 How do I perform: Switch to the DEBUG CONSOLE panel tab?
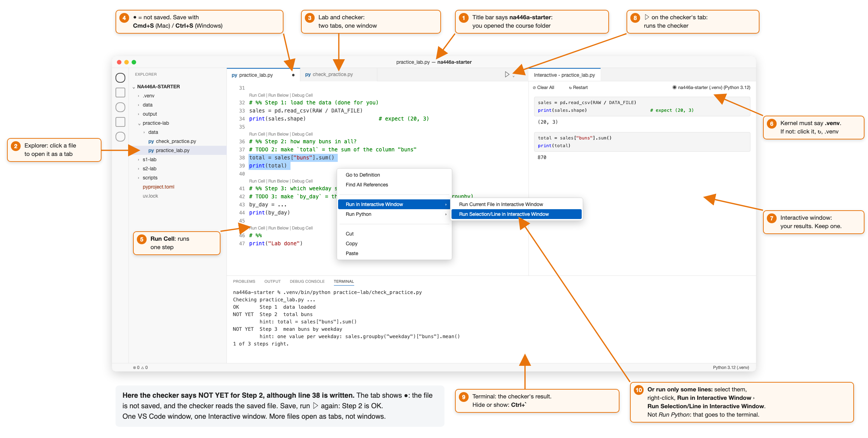click(307, 281)
